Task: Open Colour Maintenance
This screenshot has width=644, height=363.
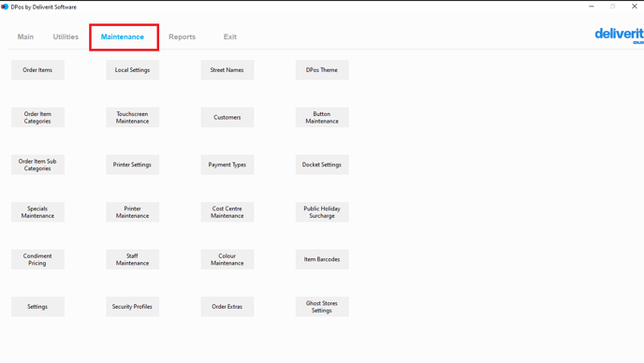Action: [x=227, y=259]
